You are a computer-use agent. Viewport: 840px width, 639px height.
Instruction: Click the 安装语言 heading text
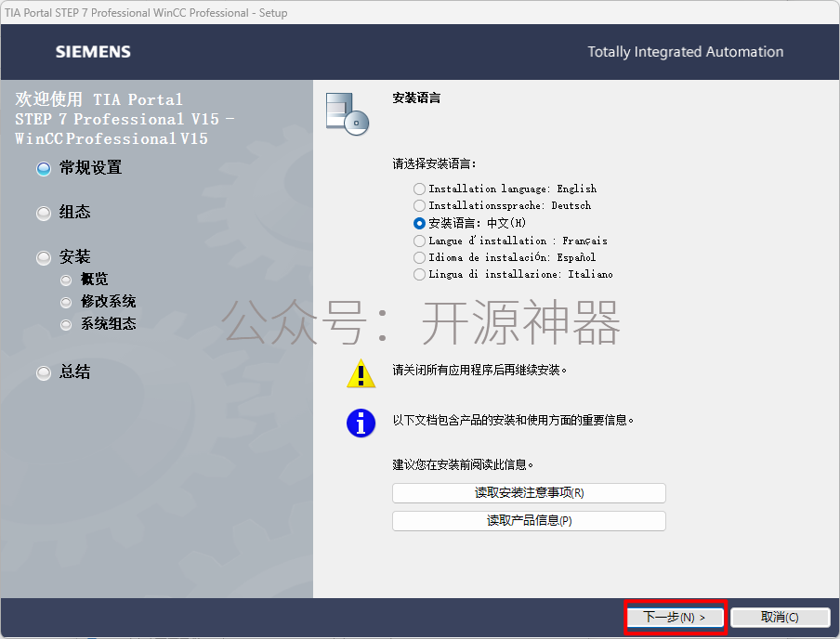point(416,98)
